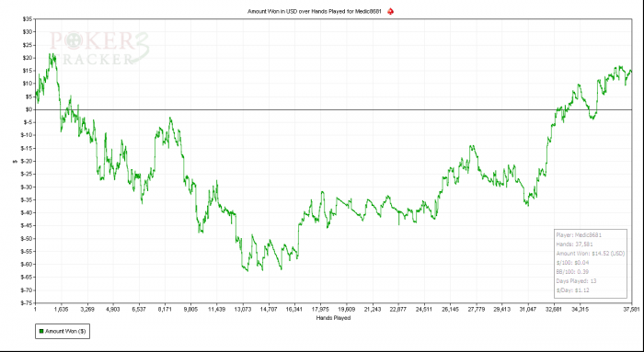Click the '4,903' x-axis tick label

(x=113, y=310)
